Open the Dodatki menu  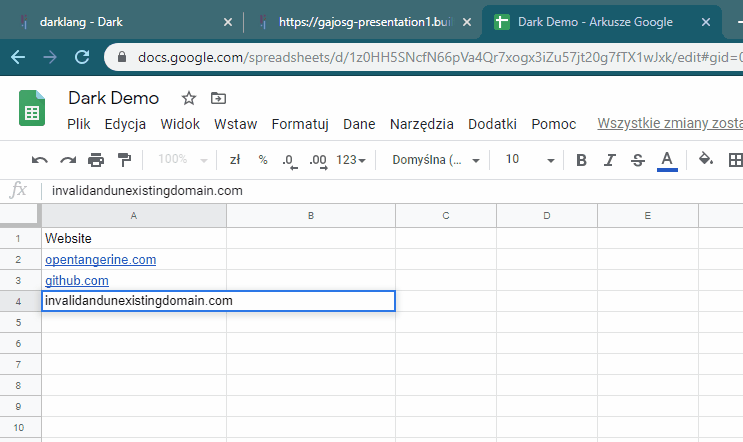point(492,124)
